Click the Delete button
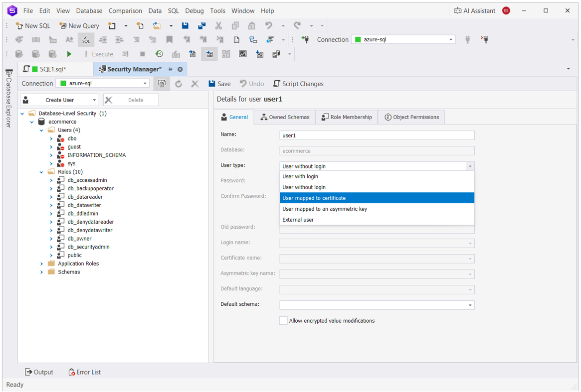The height and width of the screenshot is (392, 581). pyautogui.click(x=131, y=100)
